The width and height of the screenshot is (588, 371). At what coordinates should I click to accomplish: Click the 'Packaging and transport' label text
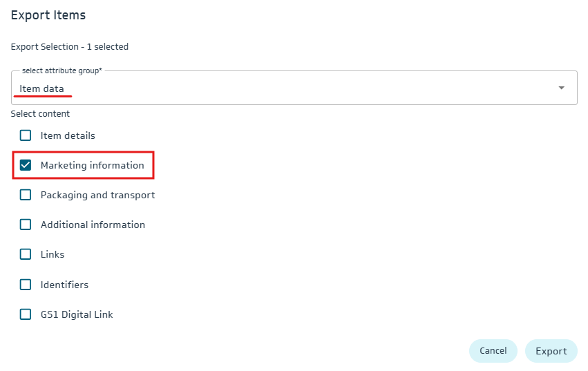(97, 195)
